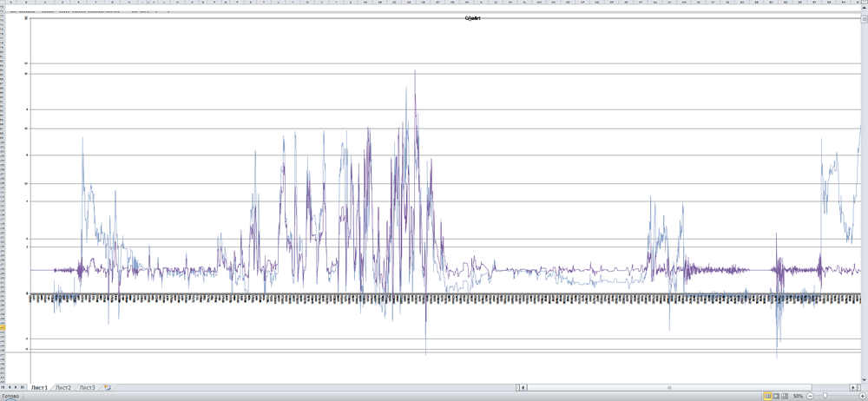Screen dimensions: 868x401
Task: Click the horizontal scrollbar thumb
Action: [669, 387]
